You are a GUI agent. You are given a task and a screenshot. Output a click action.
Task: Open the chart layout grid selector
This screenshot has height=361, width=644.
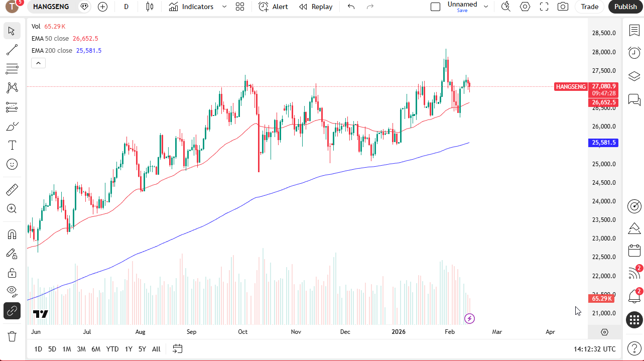[x=240, y=7]
